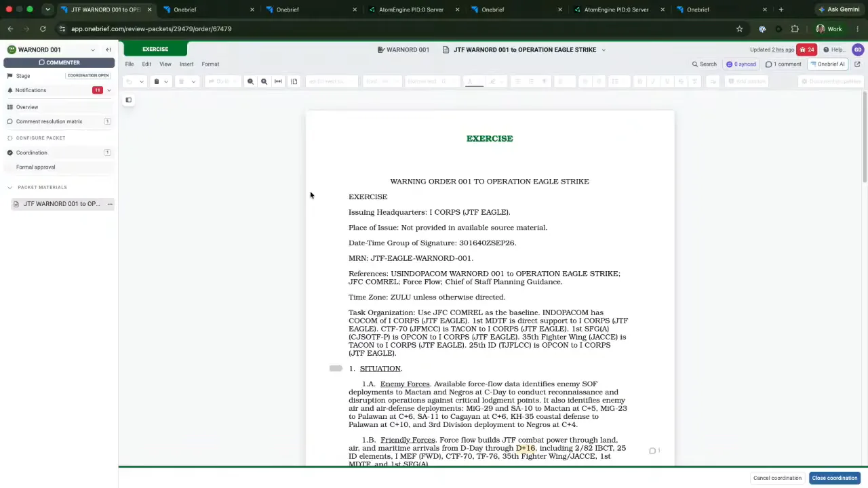Viewport: 868px width, 488px height.
Task: Click the page layout icon in toolbar
Action: 294,81
